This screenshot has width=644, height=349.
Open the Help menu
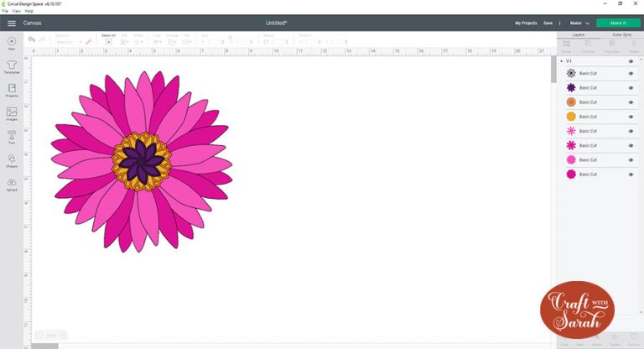tap(29, 11)
